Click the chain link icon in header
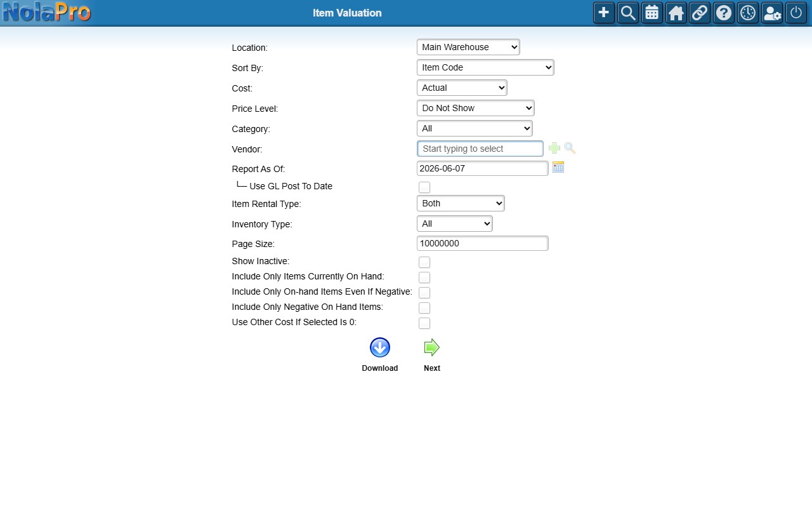 700,13
